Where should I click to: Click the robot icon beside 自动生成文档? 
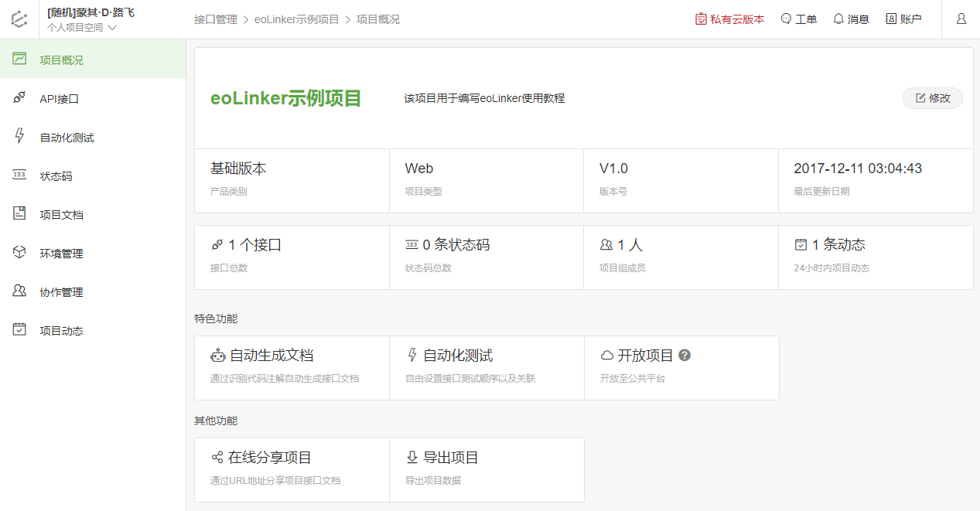pyautogui.click(x=217, y=356)
